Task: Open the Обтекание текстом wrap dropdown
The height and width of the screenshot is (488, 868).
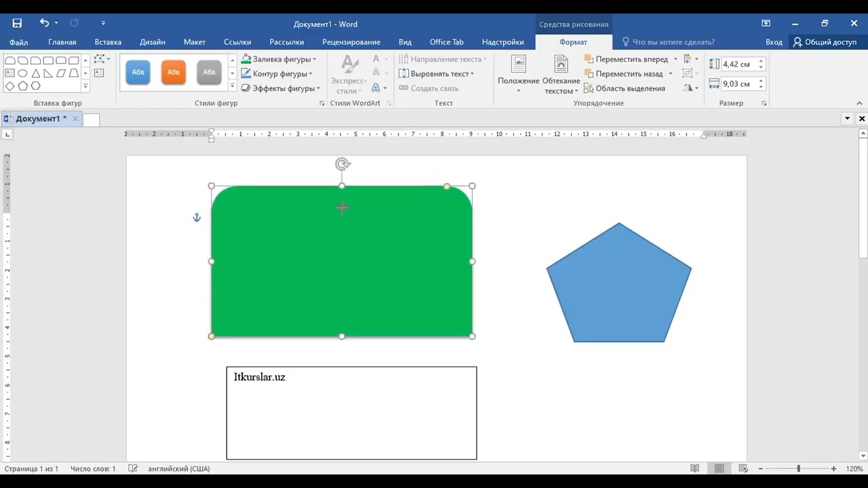Action: click(x=561, y=75)
